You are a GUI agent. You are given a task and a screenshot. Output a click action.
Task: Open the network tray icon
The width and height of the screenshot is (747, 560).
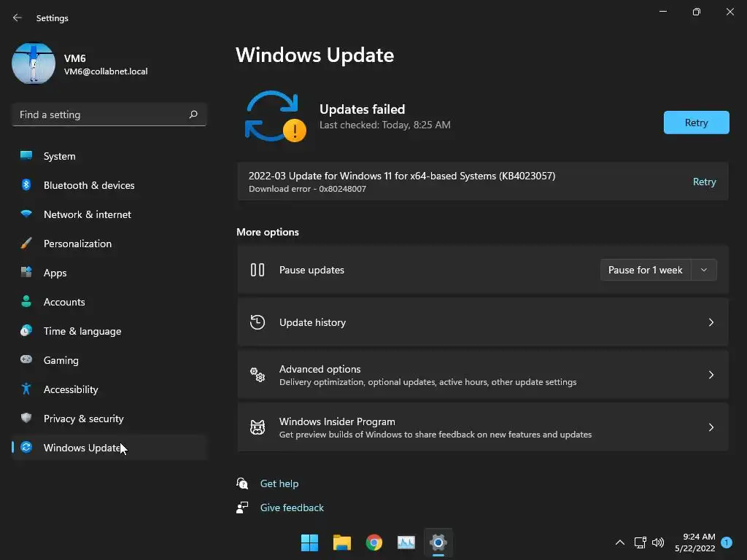[x=640, y=542]
